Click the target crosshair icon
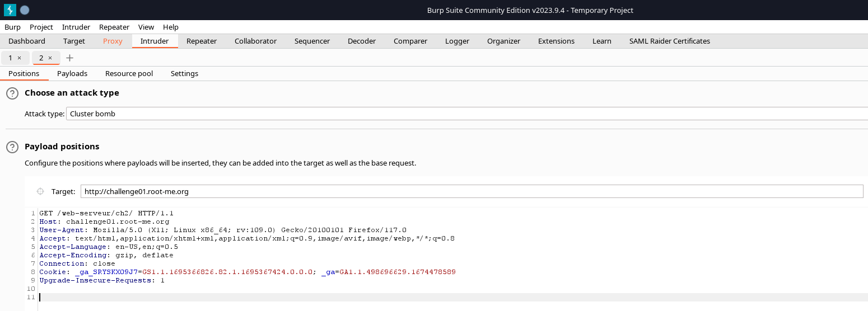868x311 pixels. [40, 191]
